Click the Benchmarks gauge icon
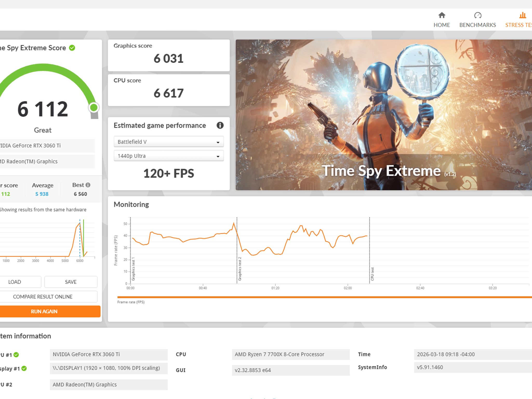Viewport: 532px width, 399px height. [478, 15]
